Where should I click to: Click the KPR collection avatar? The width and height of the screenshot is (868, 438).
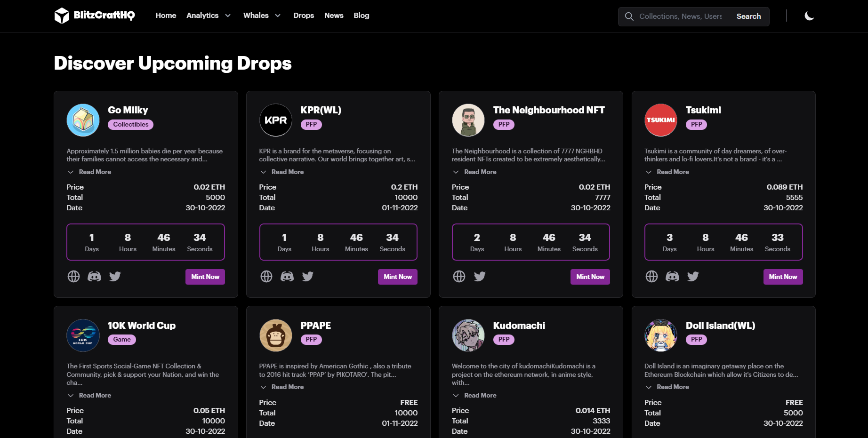[x=276, y=120]
